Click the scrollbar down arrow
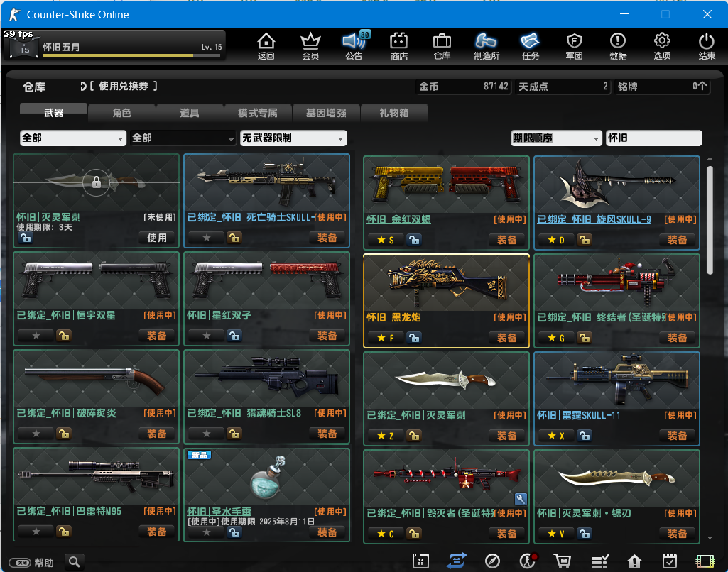Screen dimensions: 728x572 pos(710,538)
